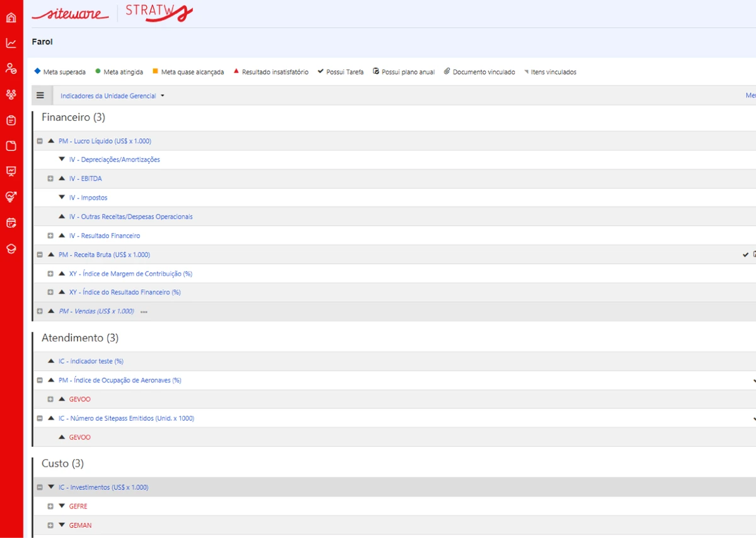Click the GEMAN unit link
Image resolution: width=756 pixels, height=538 pixels.
pyautogui.click(x=80, y=525)
